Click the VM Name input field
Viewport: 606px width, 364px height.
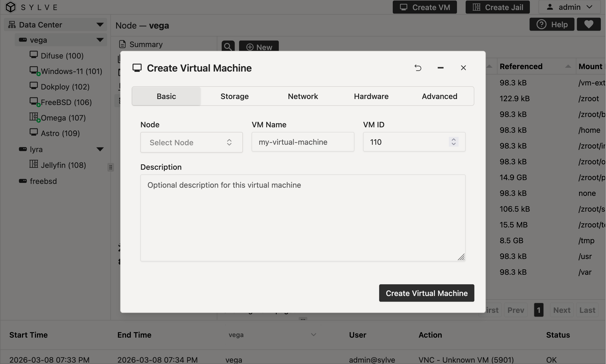(303, 142)
